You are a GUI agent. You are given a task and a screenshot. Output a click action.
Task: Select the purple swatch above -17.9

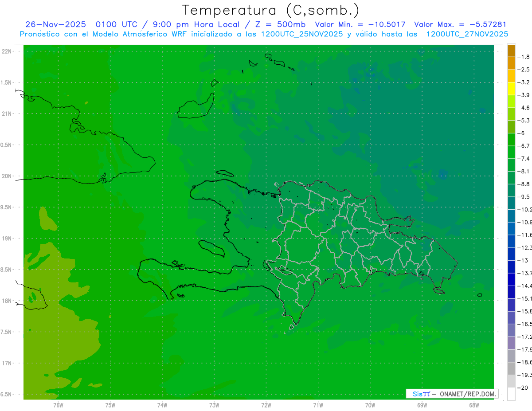point(511,343)
